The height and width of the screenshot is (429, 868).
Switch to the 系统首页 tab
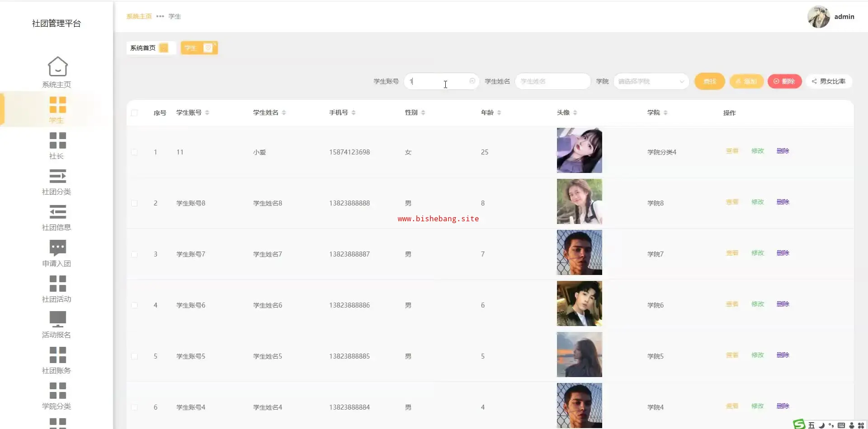(143, 48)
